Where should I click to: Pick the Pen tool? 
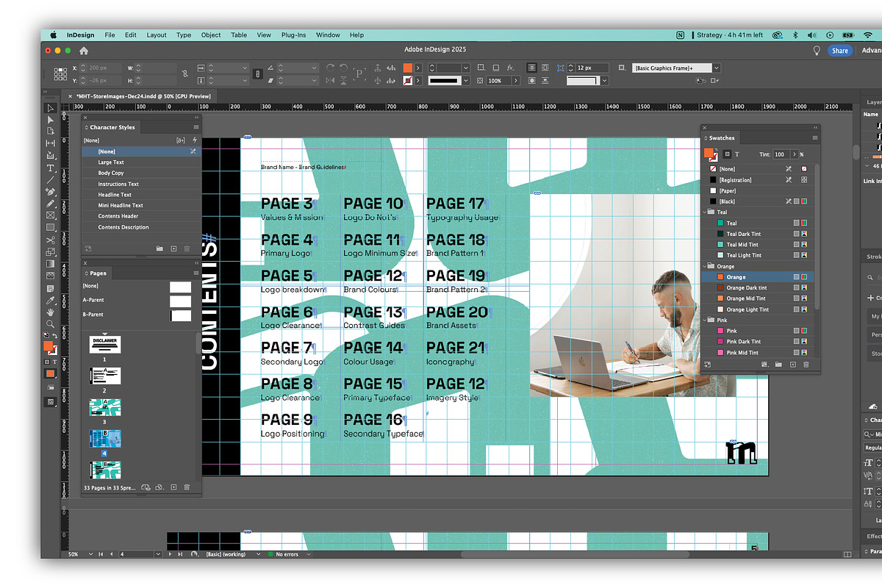tap(50, 192)
